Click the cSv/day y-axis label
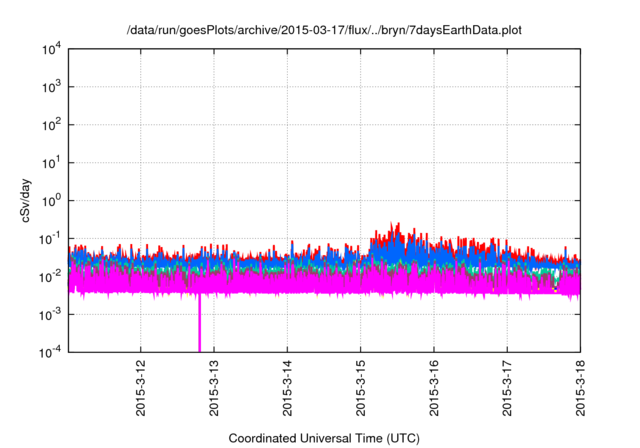The image size is (640, 448). (x=25, y=200)
